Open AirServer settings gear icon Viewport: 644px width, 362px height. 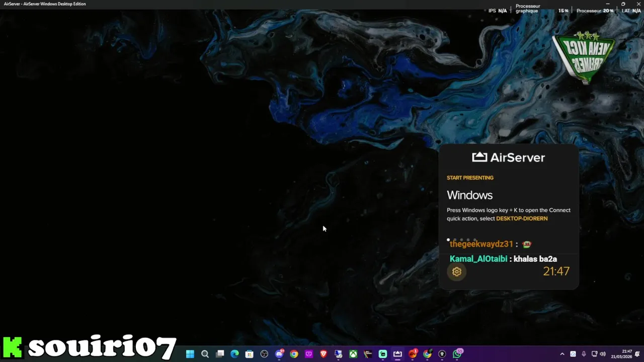(x=457, y=271)
